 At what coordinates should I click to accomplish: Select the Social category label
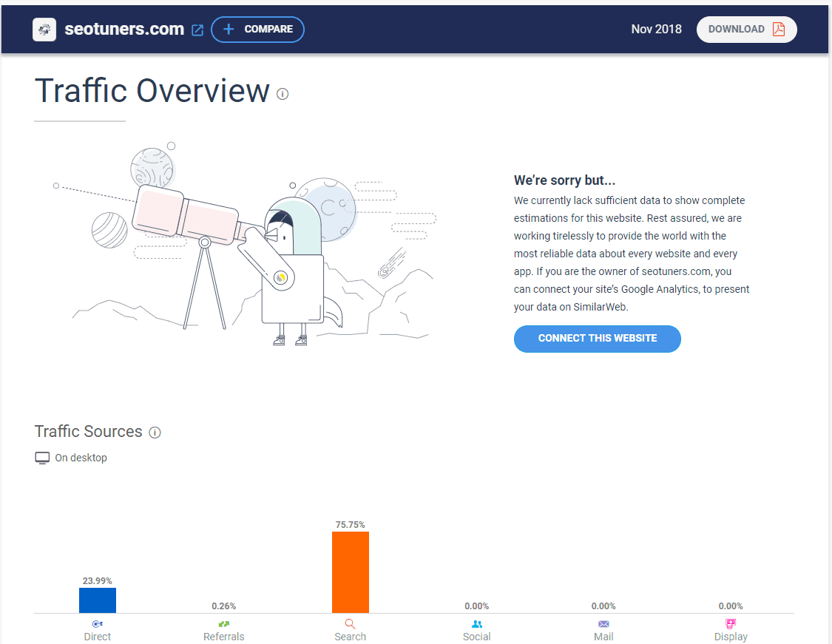pyautogui.click(x=477, y=637)
